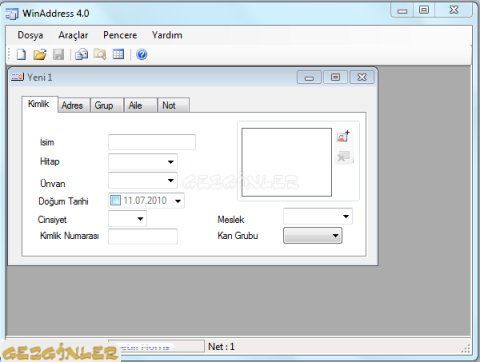The height and width of the screenshot is (362, 480).
Task: Click the table view toolbar icon
Action: click(118, 54)
